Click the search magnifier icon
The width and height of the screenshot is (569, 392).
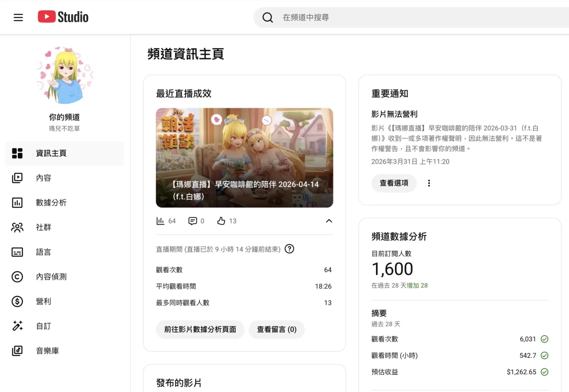267,17
